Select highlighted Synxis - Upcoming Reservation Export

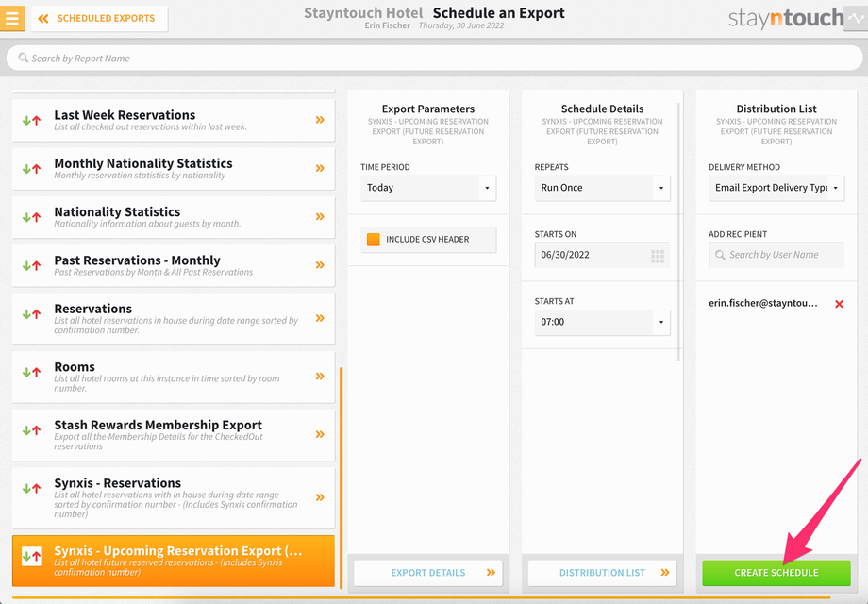click(x=174, y=561)
